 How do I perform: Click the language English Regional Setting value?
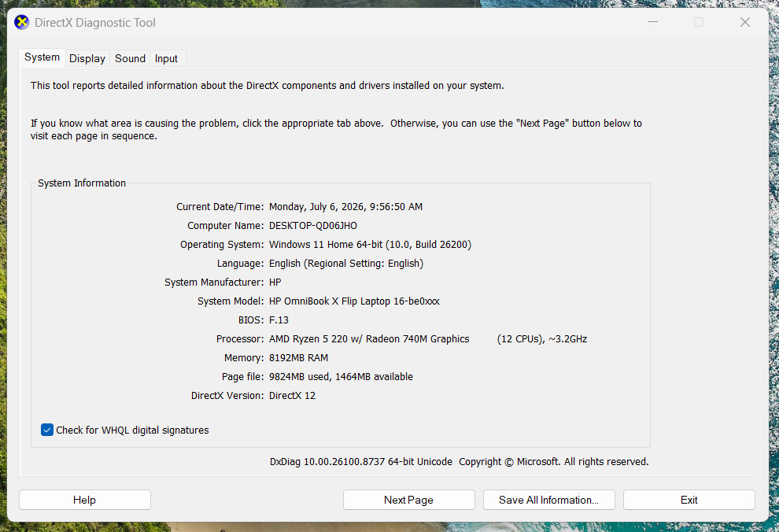(x=346, y=264)
